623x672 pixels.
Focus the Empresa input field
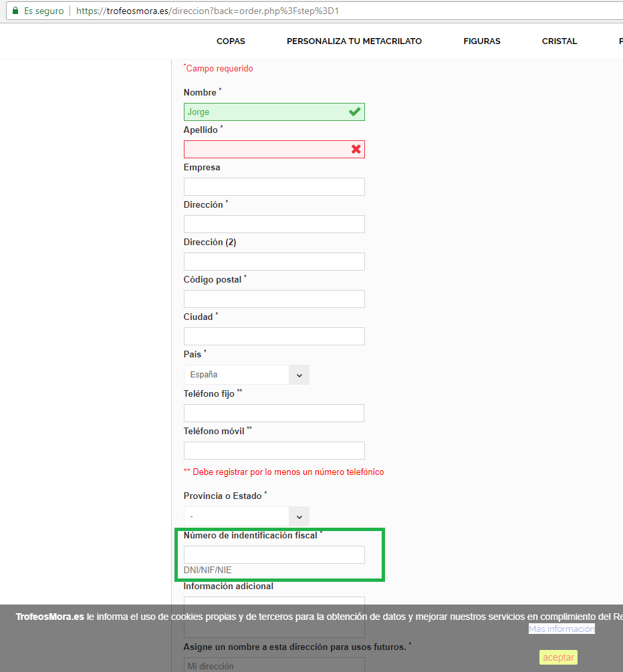[x=274, y=187]
